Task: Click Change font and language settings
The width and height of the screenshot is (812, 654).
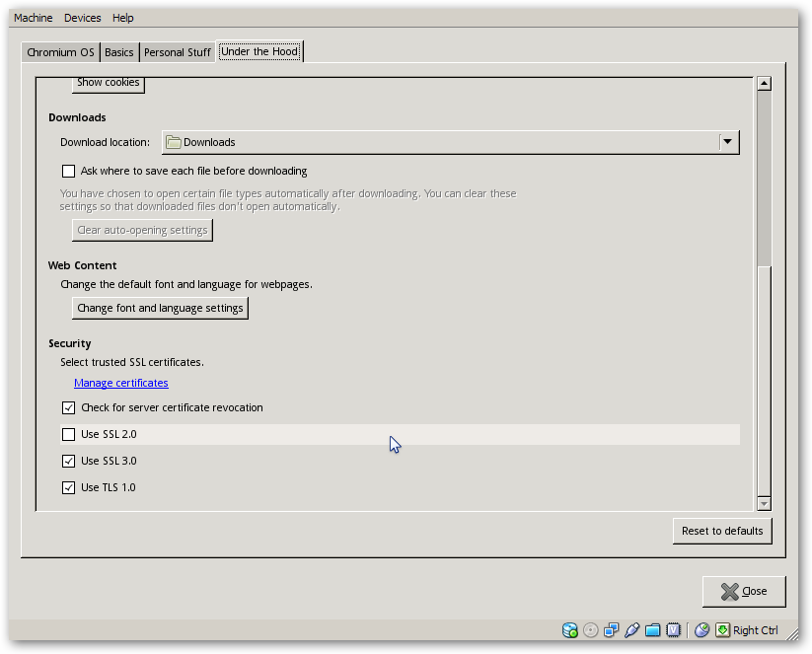Action: click(160, 308)
